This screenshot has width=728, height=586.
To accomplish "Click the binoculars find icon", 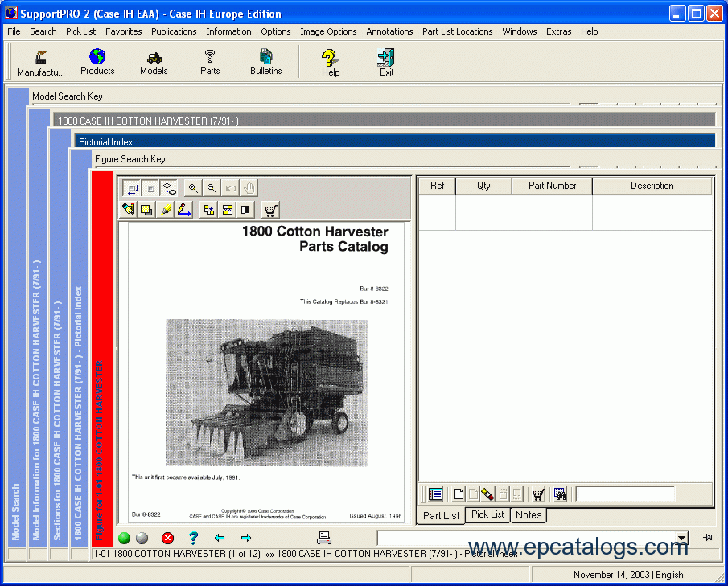I will pos(560,494).
